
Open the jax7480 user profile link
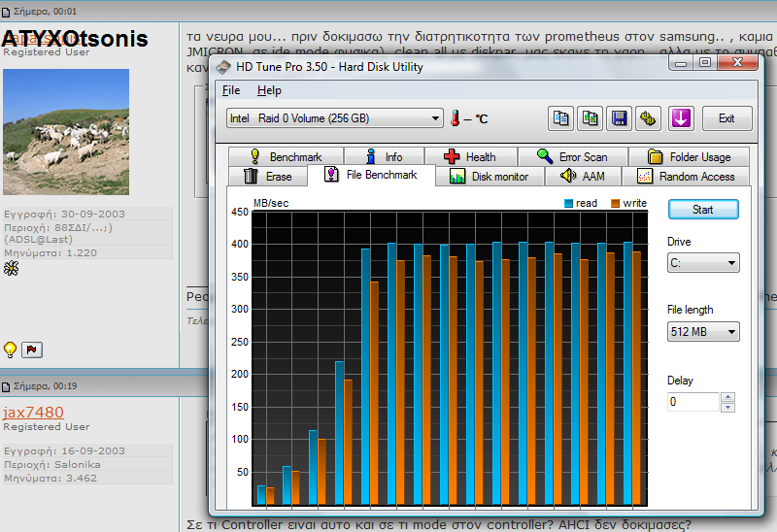click(x=33, y=413)
